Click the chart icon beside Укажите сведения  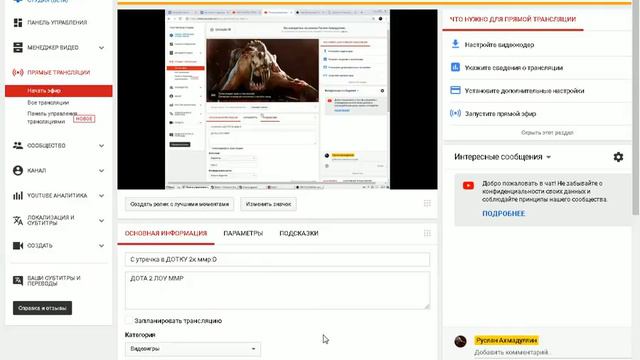pos(456,67)
